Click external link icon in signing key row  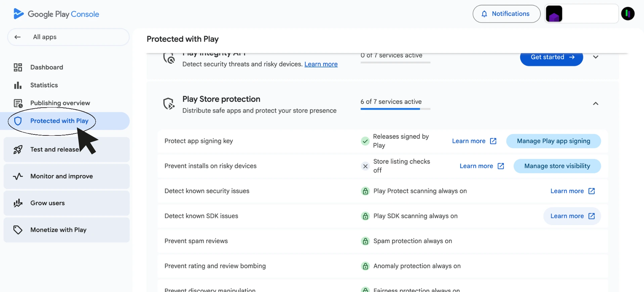click(493, 141)
